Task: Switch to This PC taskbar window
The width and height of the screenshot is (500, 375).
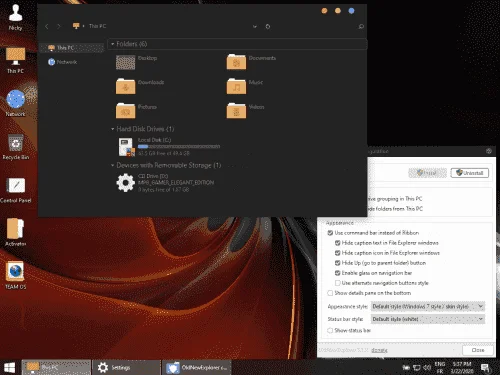Action: [x=56, y=367]
